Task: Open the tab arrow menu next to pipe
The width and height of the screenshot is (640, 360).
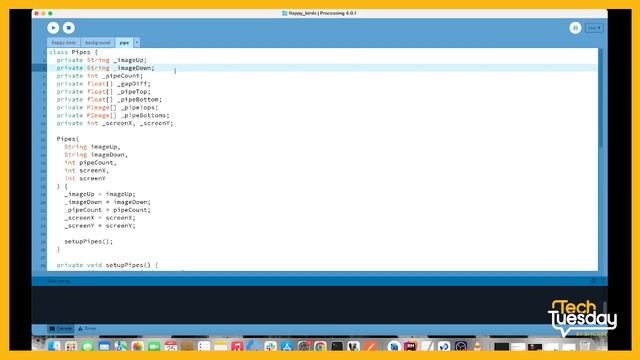Action: pyautogui.click(x=137, y=42)
